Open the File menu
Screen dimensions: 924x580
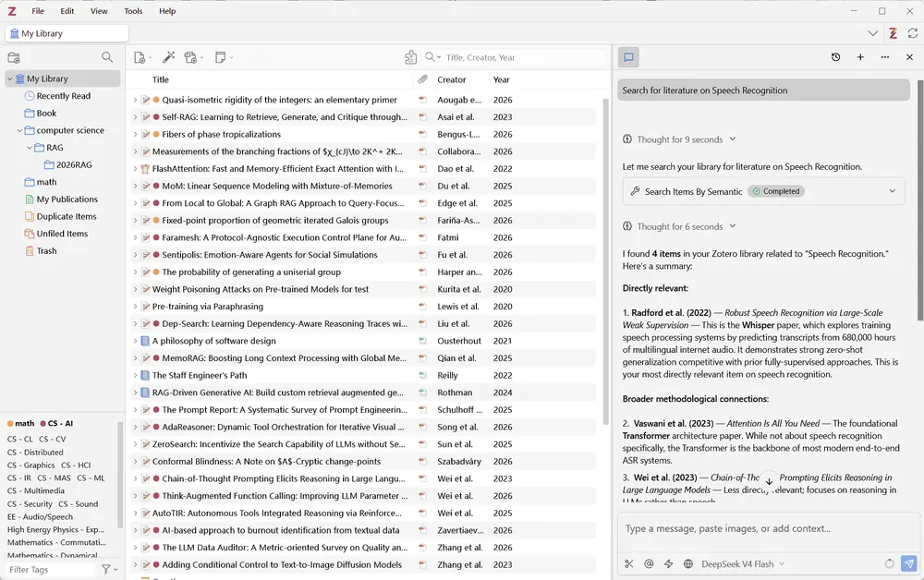pyautogui.click(x=38, y=10)
